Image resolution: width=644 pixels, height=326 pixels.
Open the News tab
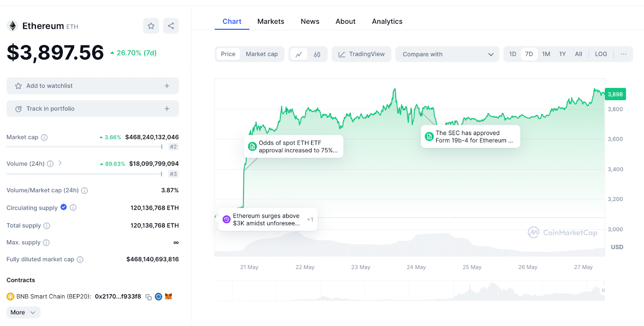click(310, 22)
